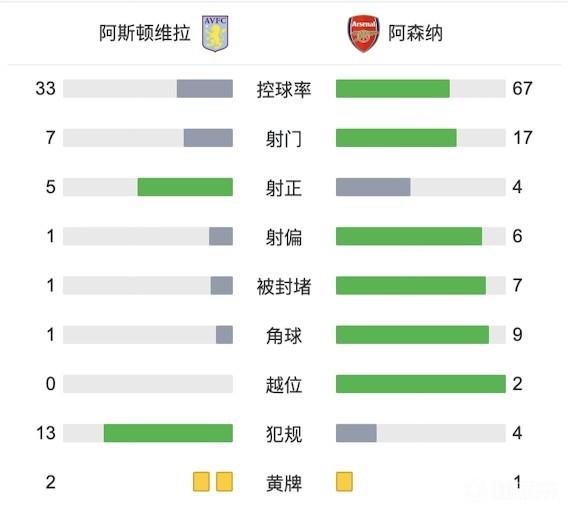The width and height of the screenshot is (568, 512).
Task: Click Aston Villa's green fouls bar
Action: (x=168, y=433)
